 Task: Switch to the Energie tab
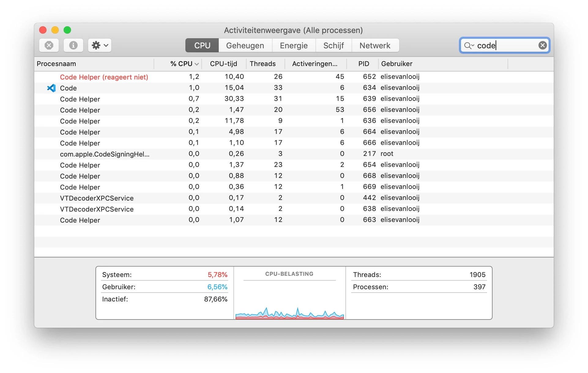293,46
